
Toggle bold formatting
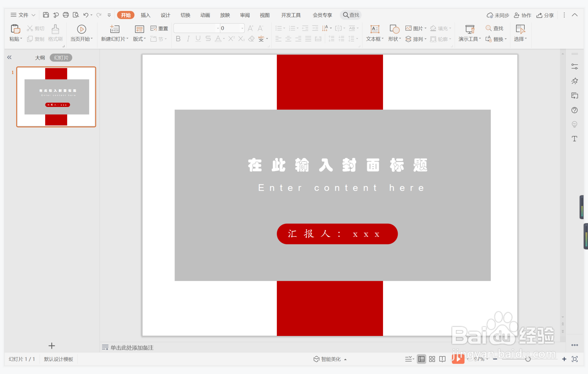pos(178,39)
